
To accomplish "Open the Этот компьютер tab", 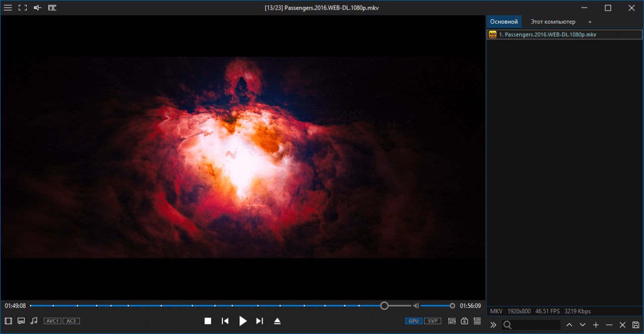I will pyautogui.click(x=553, y=22).
